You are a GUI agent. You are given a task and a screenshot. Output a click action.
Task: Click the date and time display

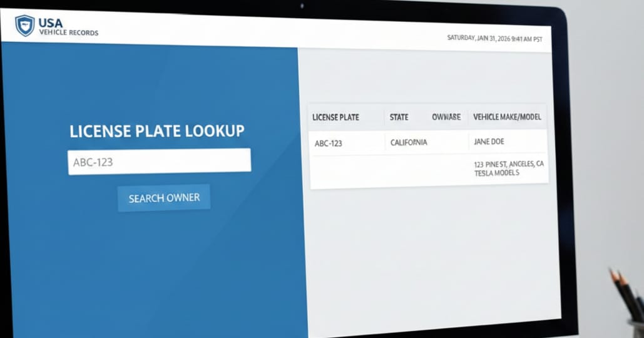(494, 38)
